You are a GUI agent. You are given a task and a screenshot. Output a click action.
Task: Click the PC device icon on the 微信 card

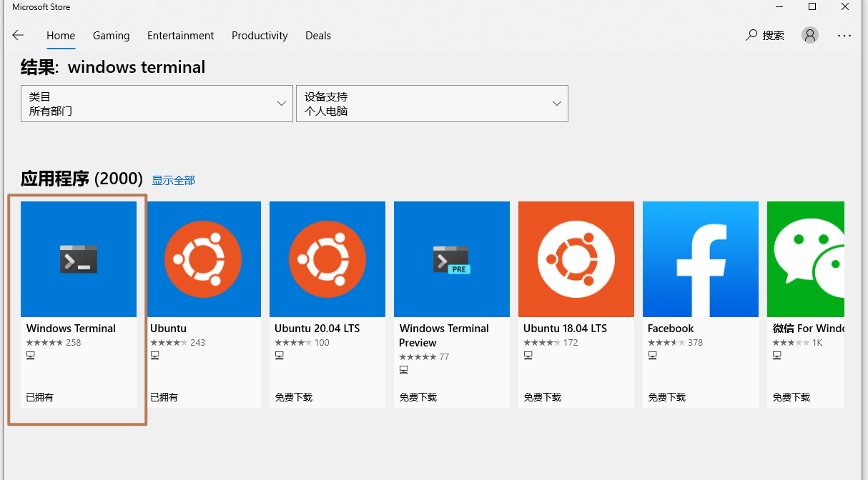pos(777,356)
